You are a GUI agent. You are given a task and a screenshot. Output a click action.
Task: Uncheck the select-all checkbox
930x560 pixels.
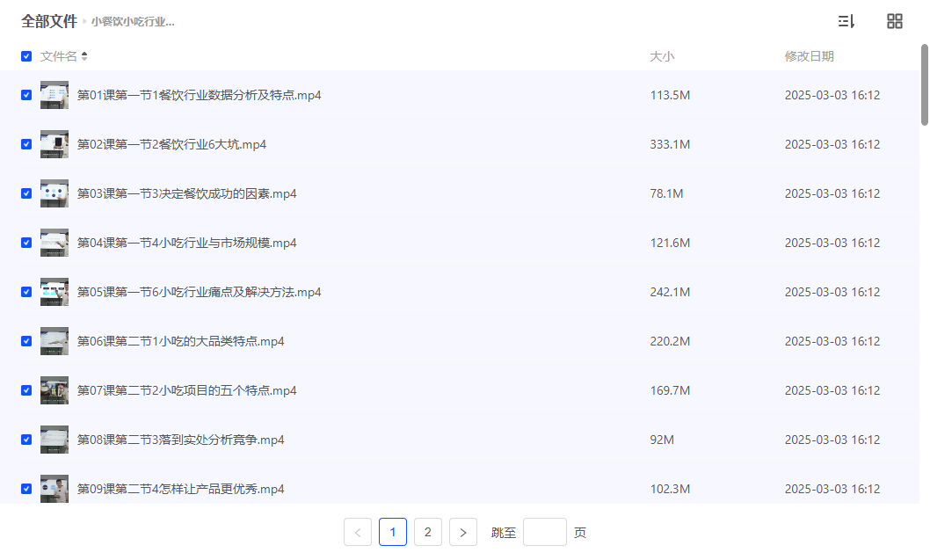click(x=25, y=55)
